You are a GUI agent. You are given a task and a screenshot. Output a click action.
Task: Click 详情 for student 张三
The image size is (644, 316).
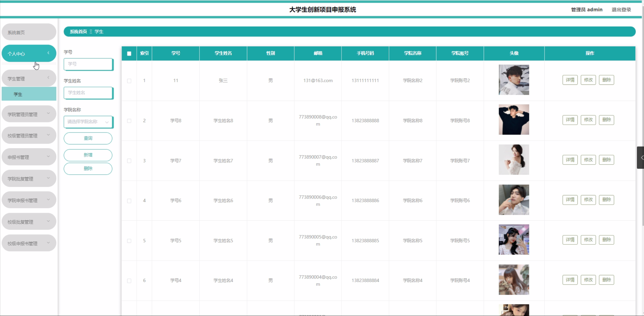click(570, 80)
